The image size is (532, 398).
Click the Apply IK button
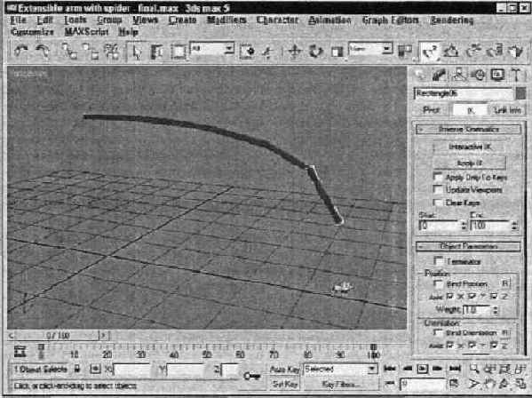pos(470,163)
